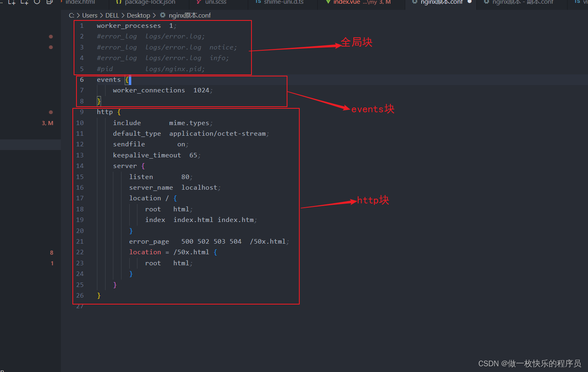Screen dimensions: 588x372
Task: Click line number 6 in the gutter
Action: tap(82, 80)
